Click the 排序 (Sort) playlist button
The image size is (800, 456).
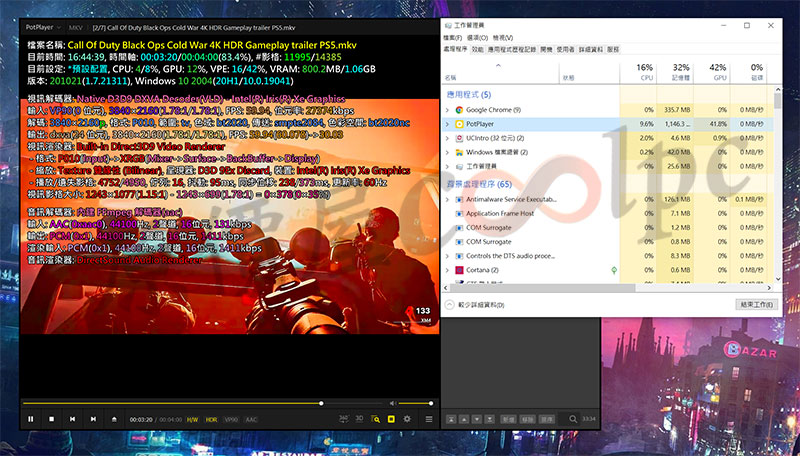coord(546,419)
